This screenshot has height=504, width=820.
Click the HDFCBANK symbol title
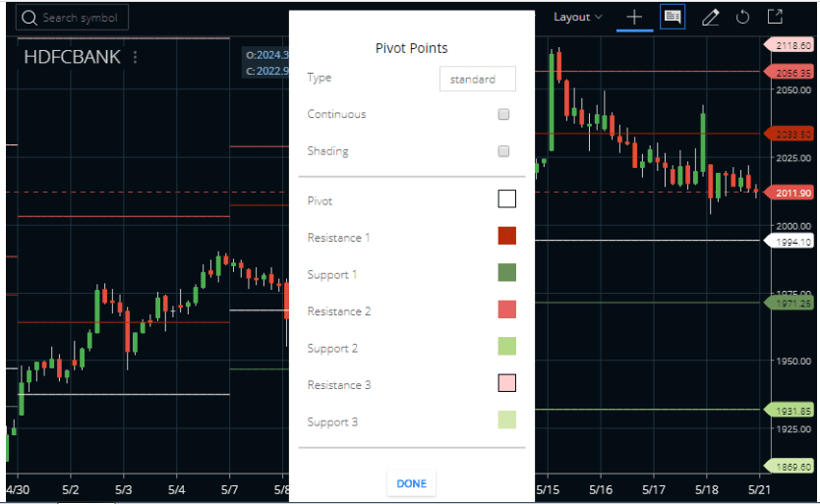(72, 56)
